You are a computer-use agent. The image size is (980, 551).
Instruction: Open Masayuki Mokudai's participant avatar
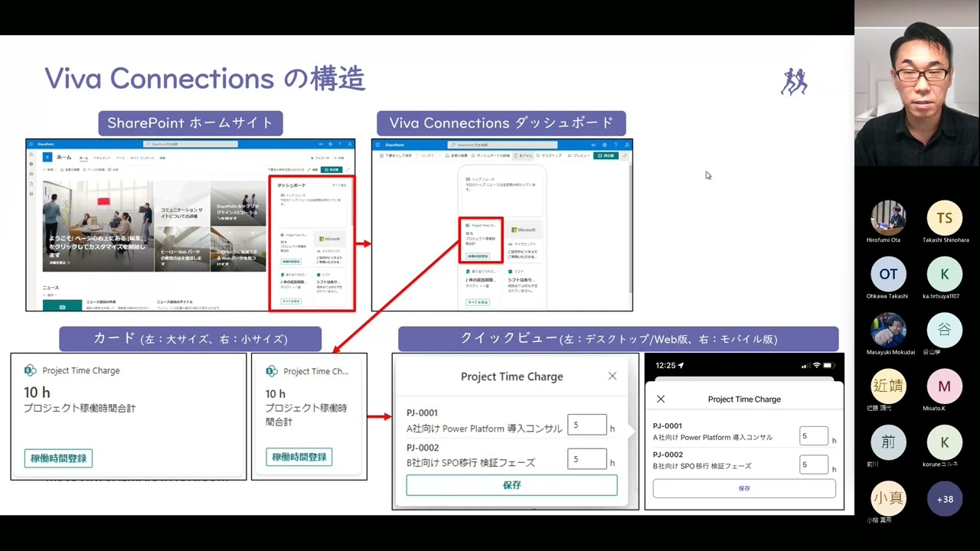(x=888, y=330)
